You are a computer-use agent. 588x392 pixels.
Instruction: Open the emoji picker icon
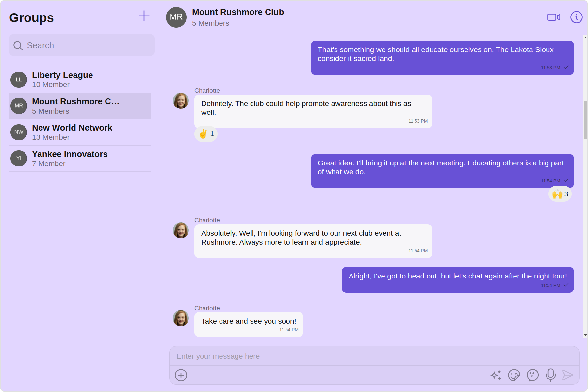tap(532, 375)
